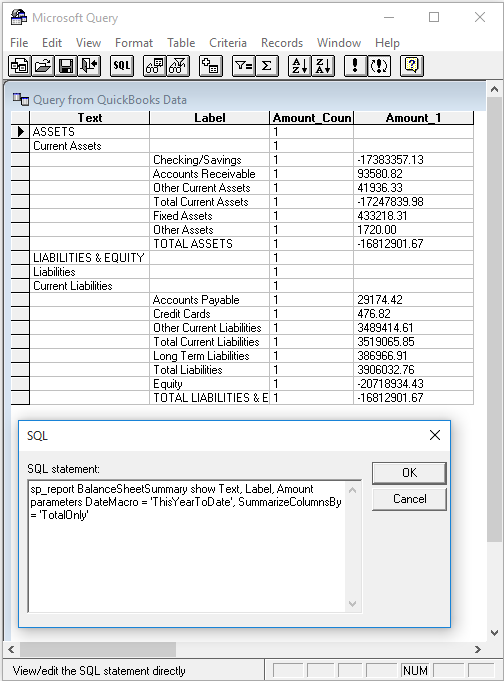Click Cancel in the SQL dialog
Image resolution: width=504 pixels, height=681 pixels.
[x=409, y=499]
